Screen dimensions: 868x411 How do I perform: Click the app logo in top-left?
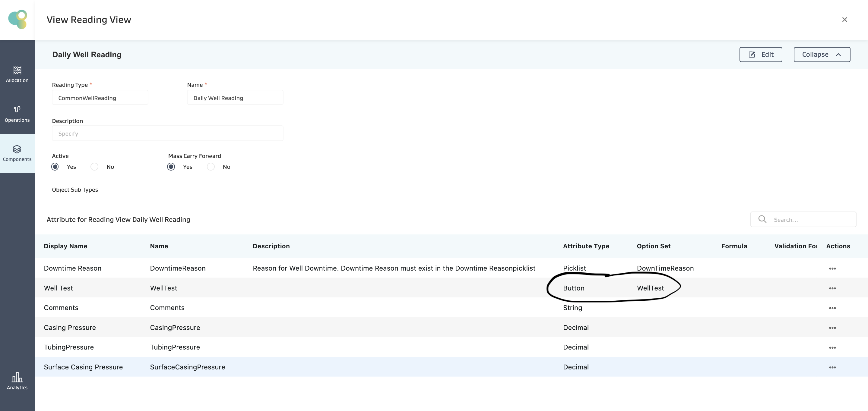[17, 20]
